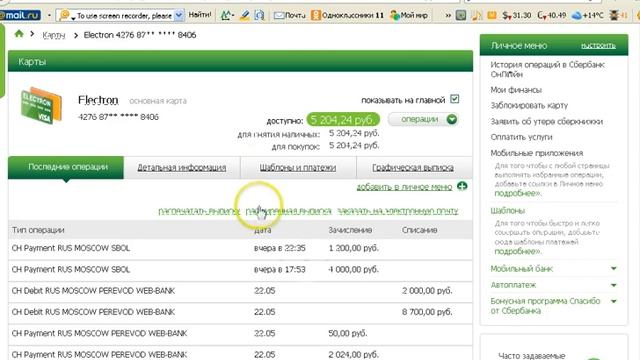Open mail.ru toolbar dropdown arrow
This screenshot has height=360, width=640.
pos(49,16)
